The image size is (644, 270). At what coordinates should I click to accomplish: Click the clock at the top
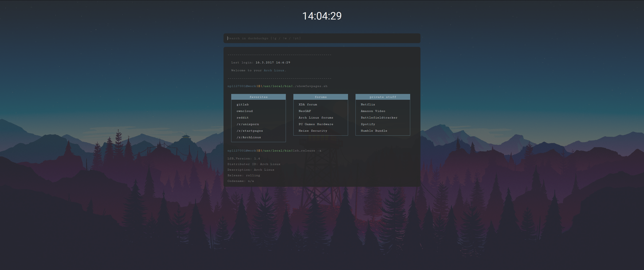click(322, 16)
